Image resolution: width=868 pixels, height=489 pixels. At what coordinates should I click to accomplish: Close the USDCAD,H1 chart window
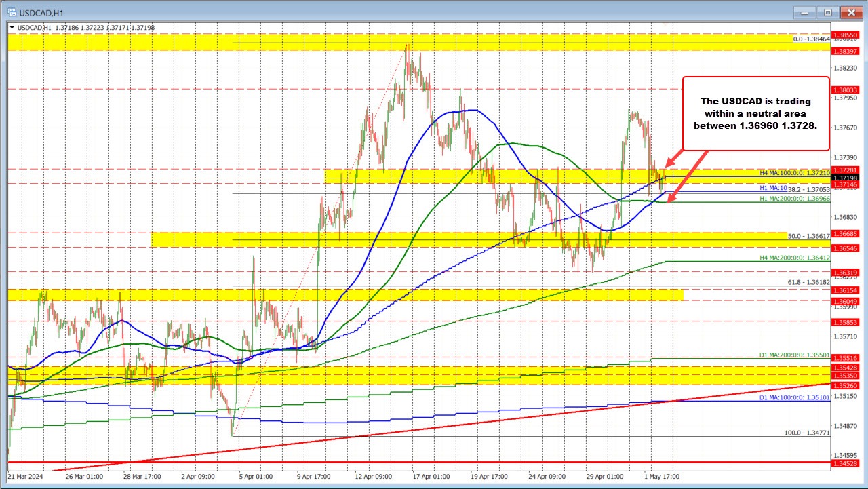point(850,12)
